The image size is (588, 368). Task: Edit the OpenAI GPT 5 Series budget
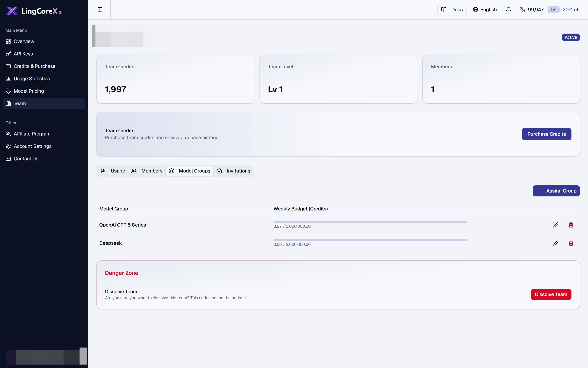pos(556,225)
